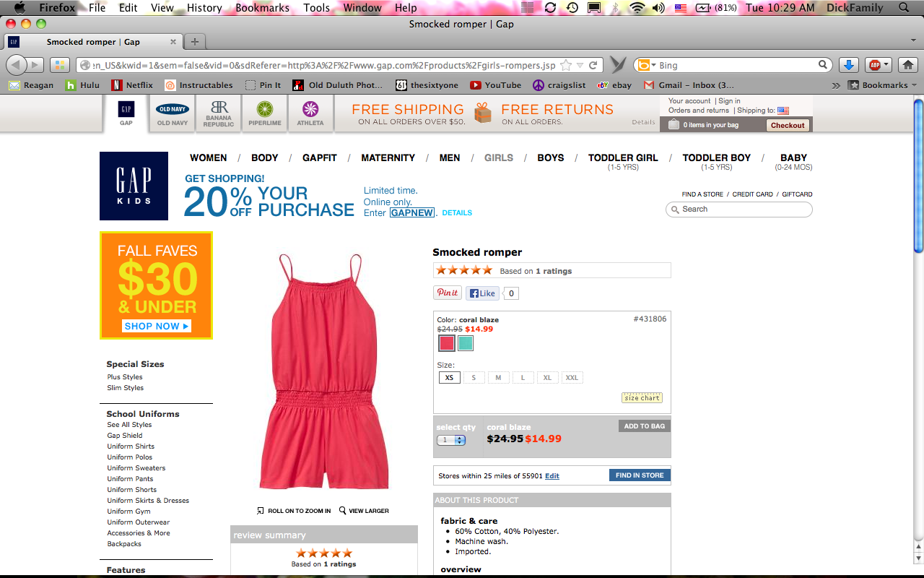Choose the teal color swatch
The height and width of the screenshot is (578, 924).
pos(466,343)
